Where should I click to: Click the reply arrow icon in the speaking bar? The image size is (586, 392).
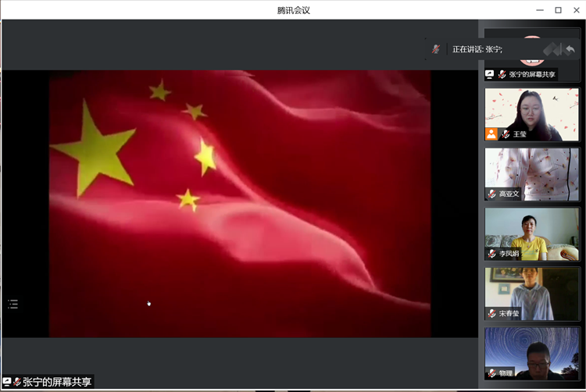[570, 49]
